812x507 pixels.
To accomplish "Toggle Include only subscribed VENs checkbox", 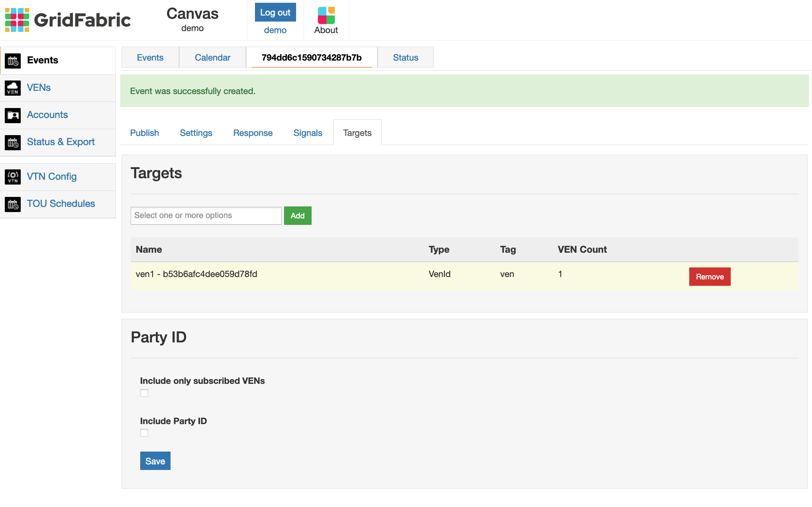I will (144, 393).
